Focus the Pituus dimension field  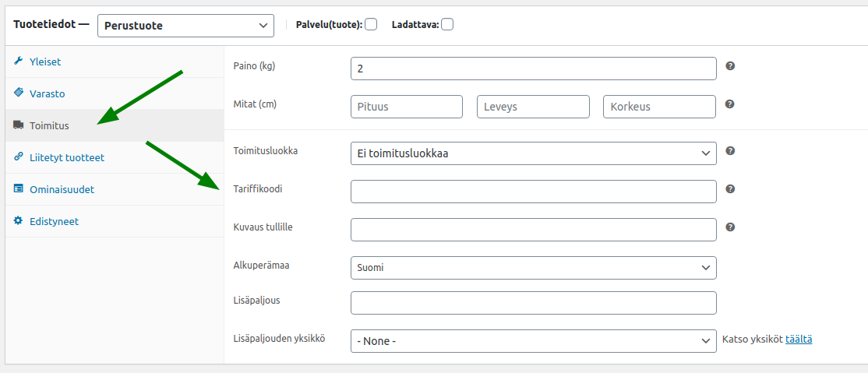407,107
